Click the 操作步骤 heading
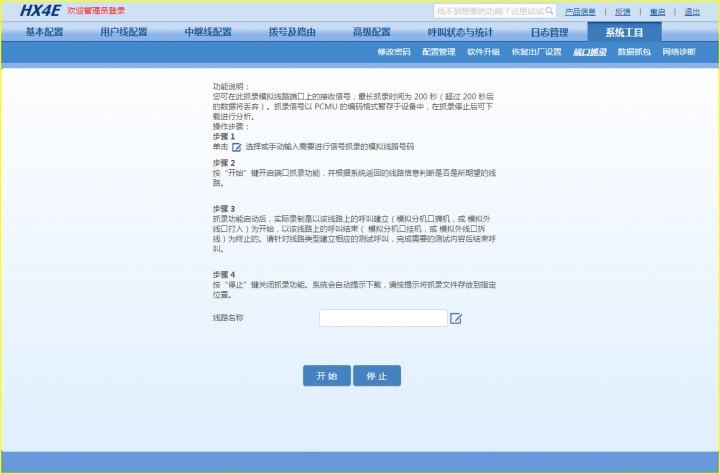 pos(231,126)
